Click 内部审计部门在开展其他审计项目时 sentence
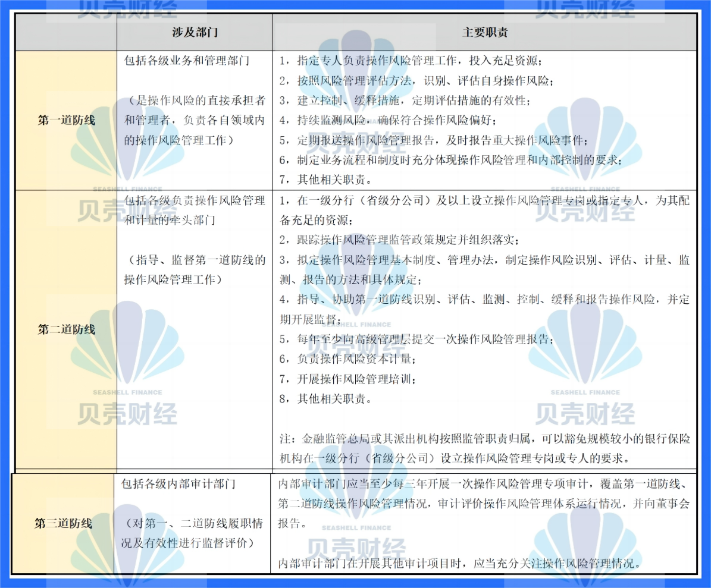This screenshot has width=711, height=588. [x=461, y=563]
